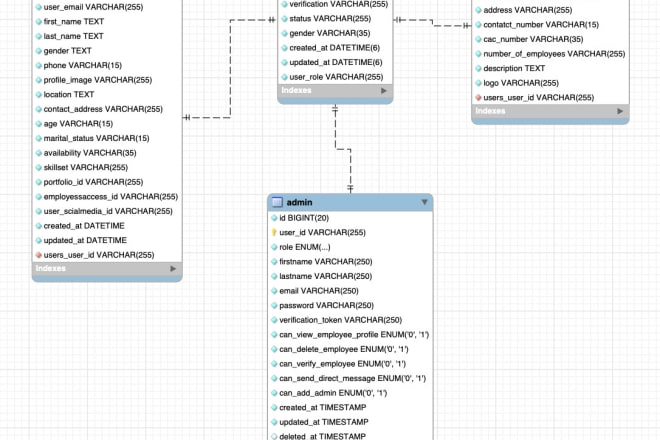Click the column icon beside password VARCHAR(250)

[x=274, y=306]
